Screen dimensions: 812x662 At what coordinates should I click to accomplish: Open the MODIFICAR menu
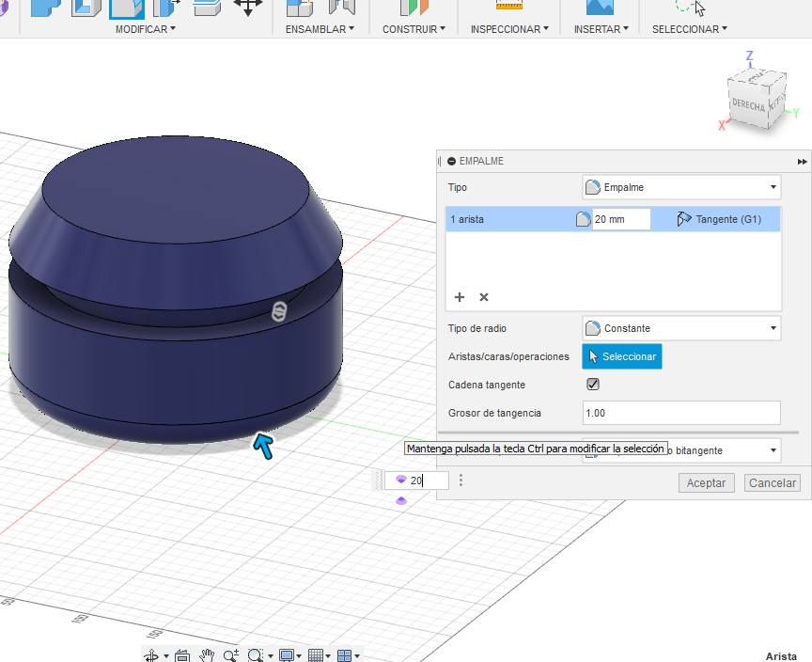(145, 29)
